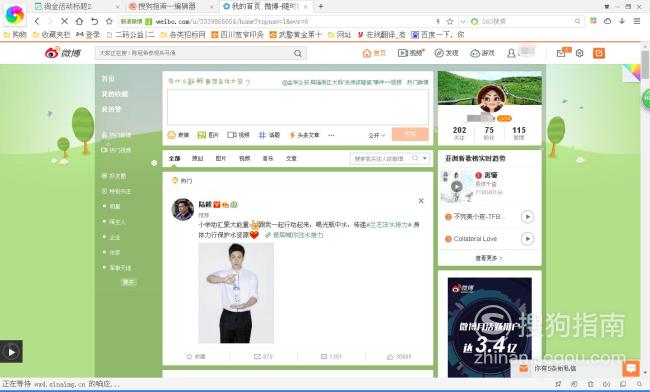The width and height of the screenshot is (650, 392).
Task: Click the orange compose post icon
Action: [x=599, y=53]
